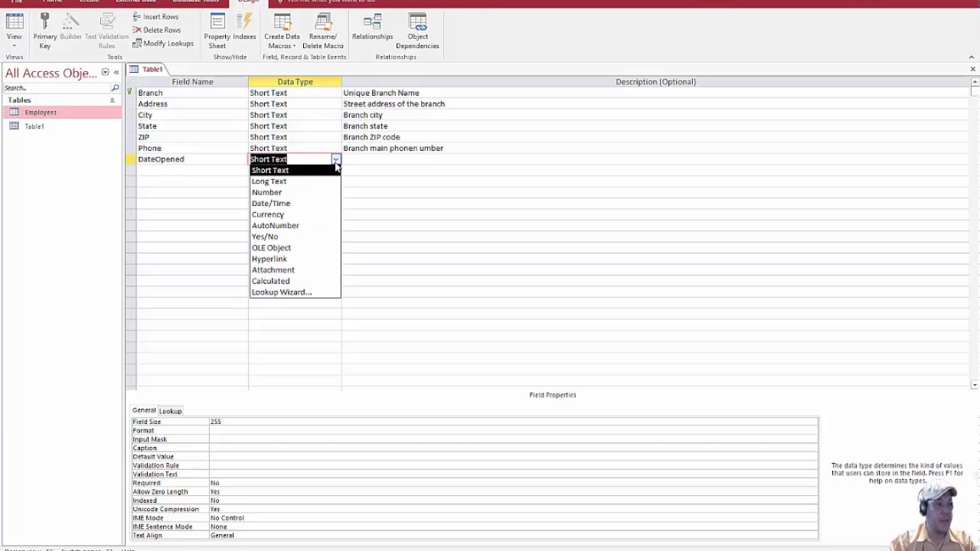This screenshot has height=551, width=980.
Task: Set Primary Key for the field
Action: tap(45, 31)
